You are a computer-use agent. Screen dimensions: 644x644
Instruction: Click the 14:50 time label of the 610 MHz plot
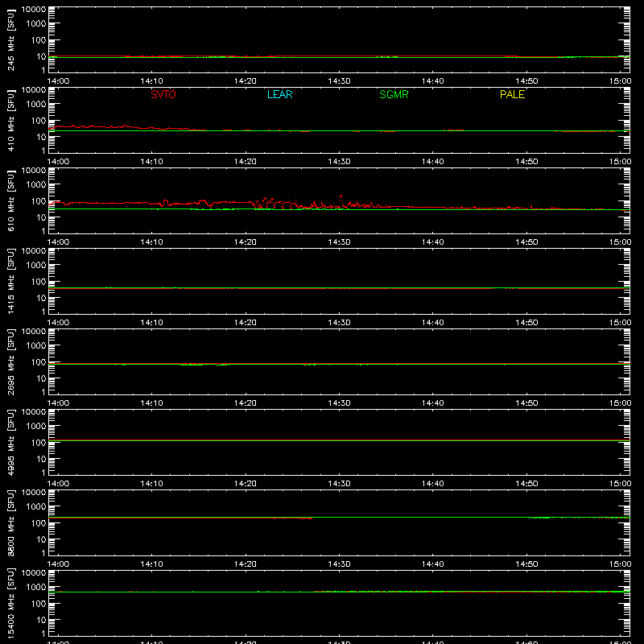pyautogui.click(x=526, y=242)
